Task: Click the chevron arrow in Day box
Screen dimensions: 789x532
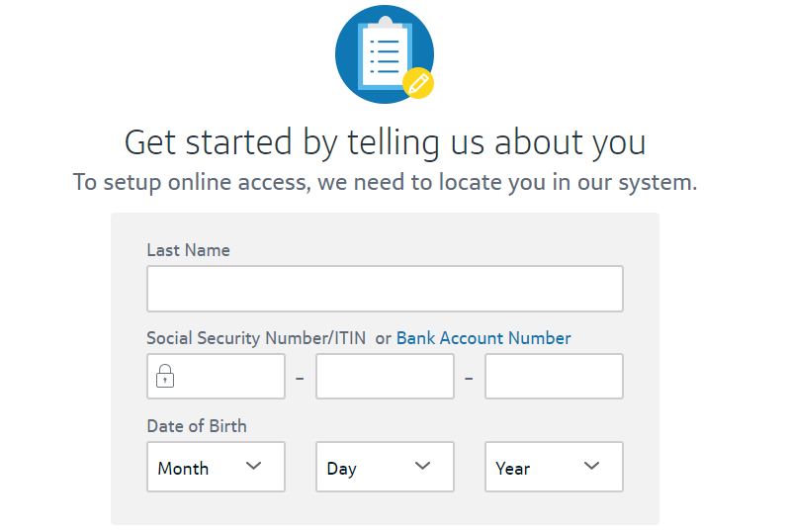Action: point(423,466)
